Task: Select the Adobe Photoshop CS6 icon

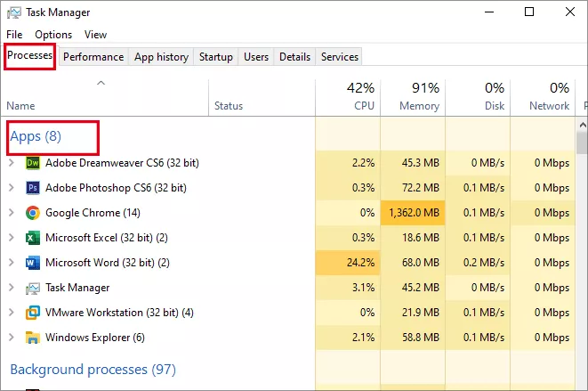Action: click(33, 187)
